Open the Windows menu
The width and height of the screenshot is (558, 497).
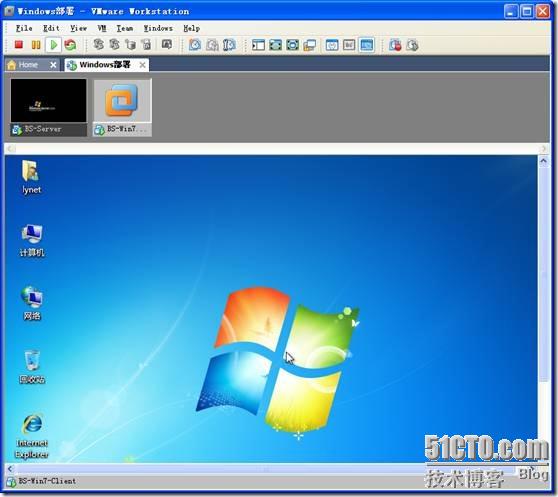pos(158,28)
